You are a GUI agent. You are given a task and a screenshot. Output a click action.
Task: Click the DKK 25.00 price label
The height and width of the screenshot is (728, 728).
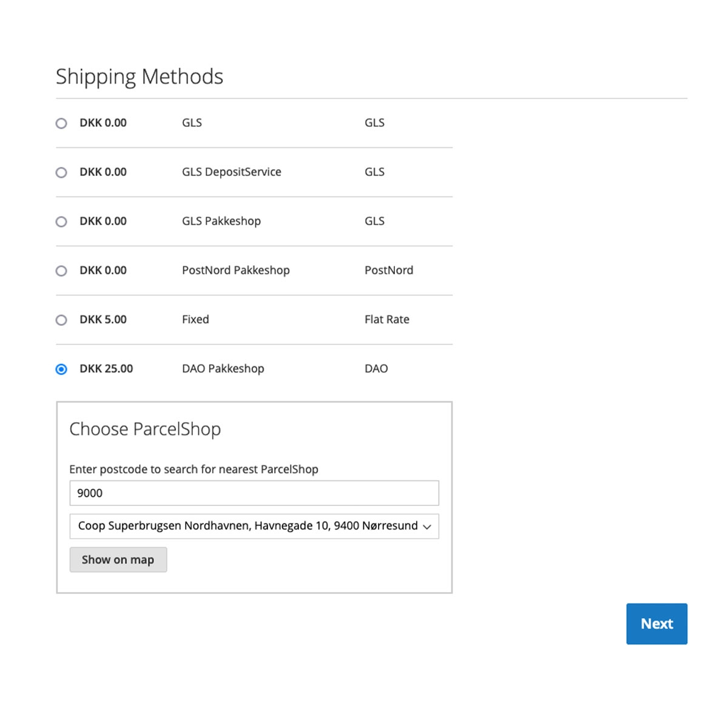point(106,368)
